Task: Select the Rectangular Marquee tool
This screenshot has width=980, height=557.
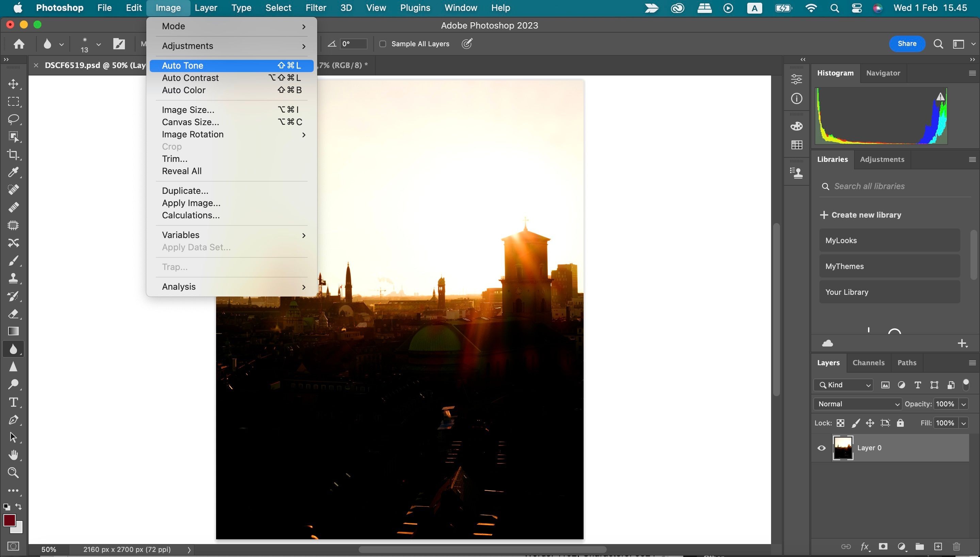Action: (x=13, y=101)
